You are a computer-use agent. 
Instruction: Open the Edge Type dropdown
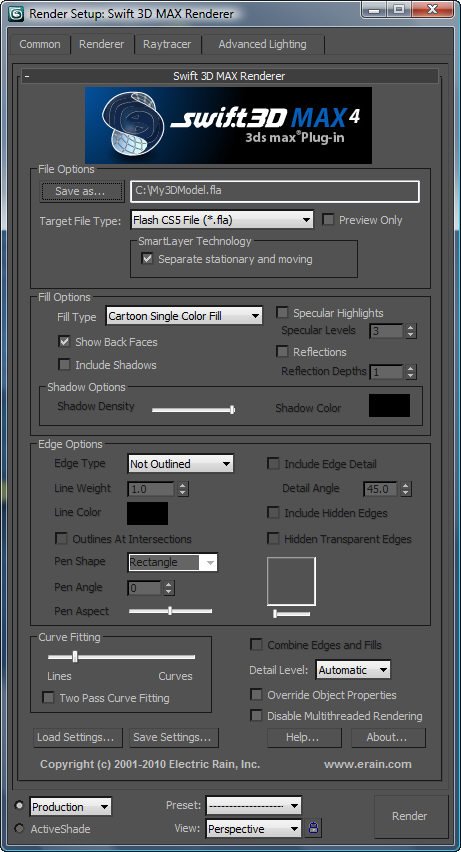(x=180, y=463)
